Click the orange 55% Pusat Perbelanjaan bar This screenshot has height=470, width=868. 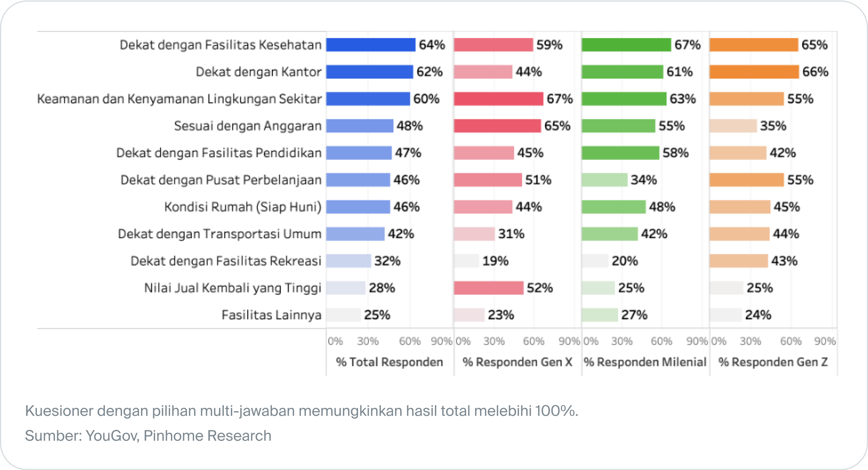747,180
